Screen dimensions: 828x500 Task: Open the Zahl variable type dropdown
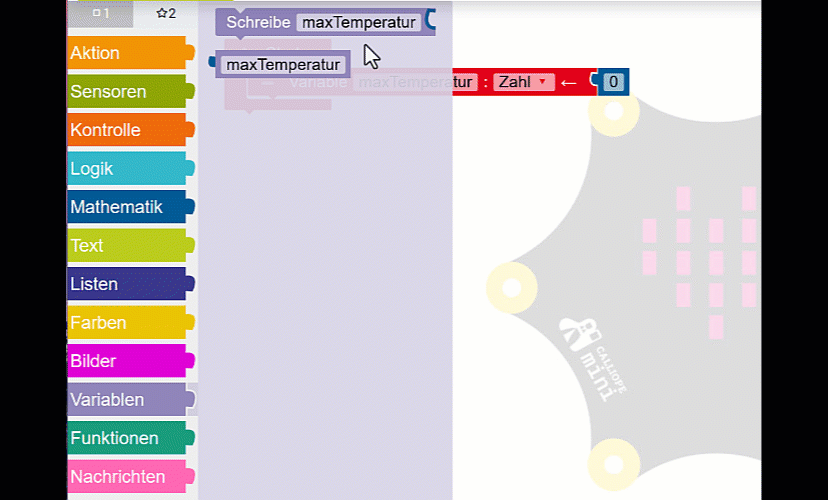point(523,82)
